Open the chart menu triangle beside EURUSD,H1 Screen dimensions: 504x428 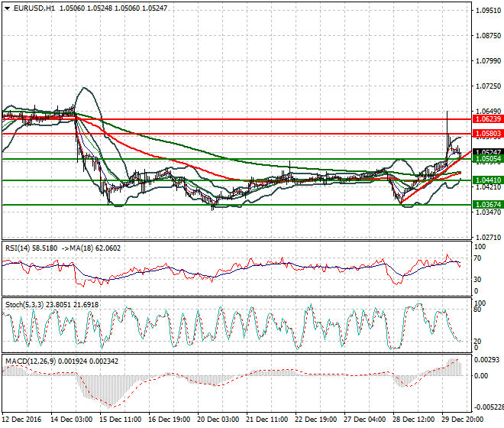(8, 8)
